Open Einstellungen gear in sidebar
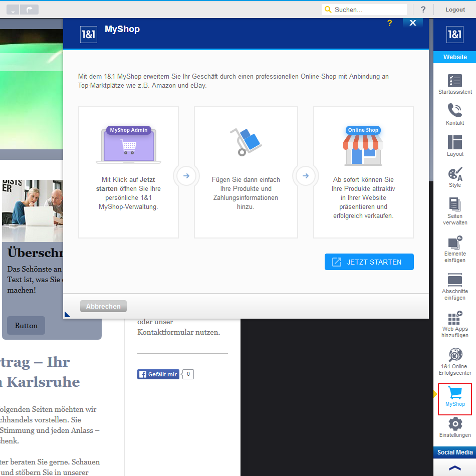Image resolution: width=476 pixels, height=476 pixels. [x=455, y=427]
